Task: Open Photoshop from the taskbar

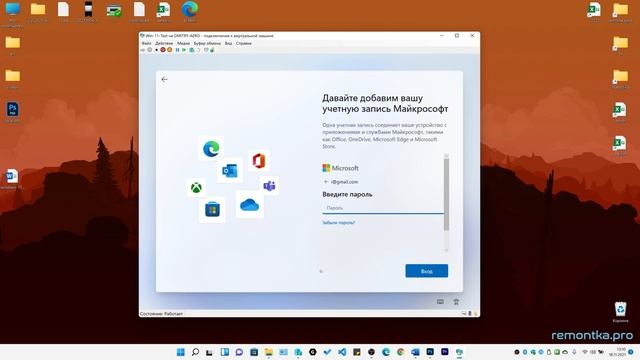Action: tap(430, 352)
